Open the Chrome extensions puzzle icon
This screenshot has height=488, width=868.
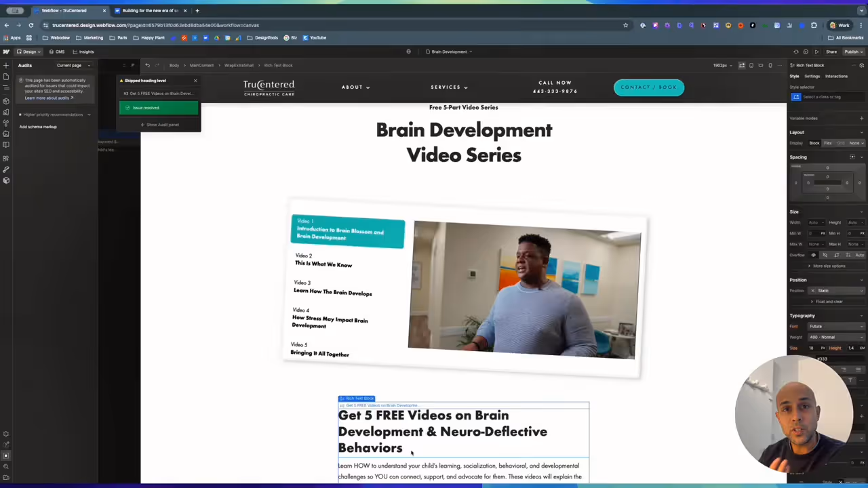[814, 25]
